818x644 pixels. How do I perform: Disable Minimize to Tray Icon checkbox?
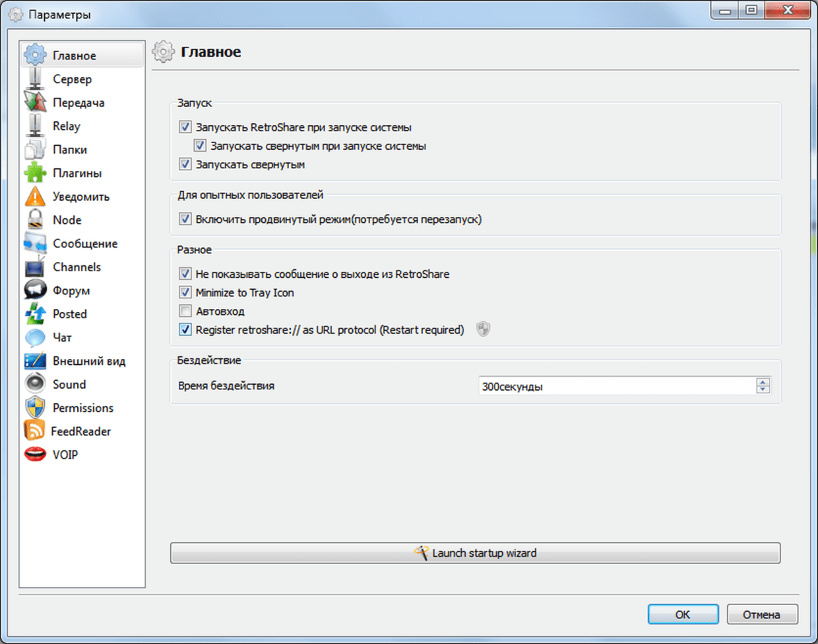click(185, 292)
